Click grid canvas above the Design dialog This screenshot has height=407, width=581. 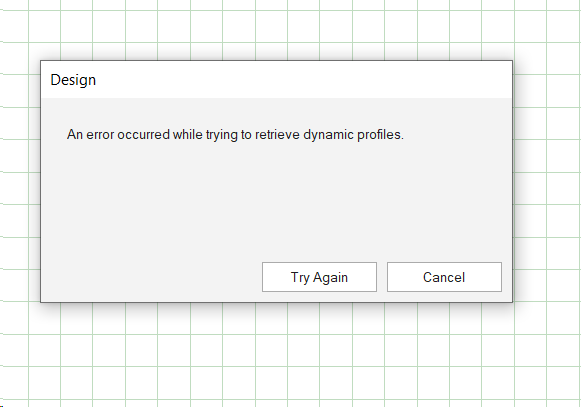point(276,30)
